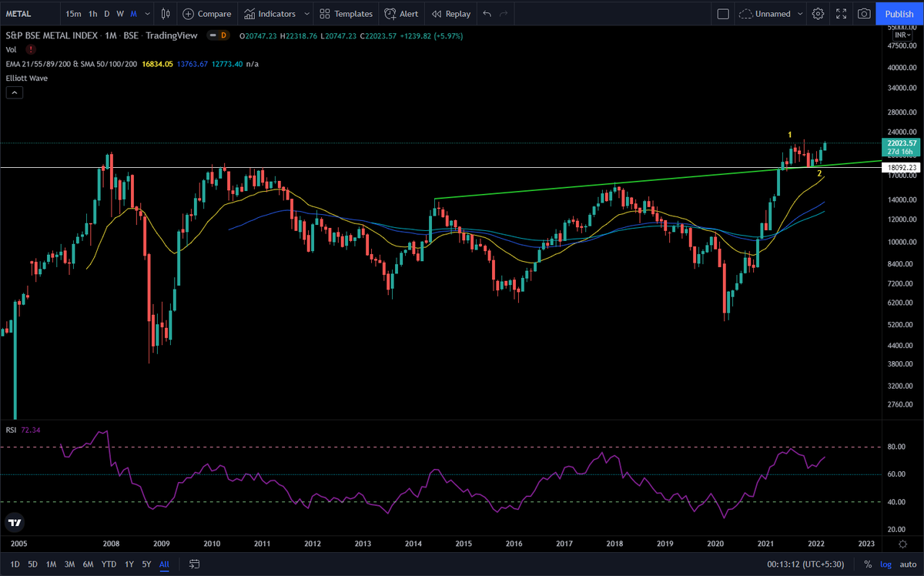Select the Vol indicator legend

click(x=12, y=49)
